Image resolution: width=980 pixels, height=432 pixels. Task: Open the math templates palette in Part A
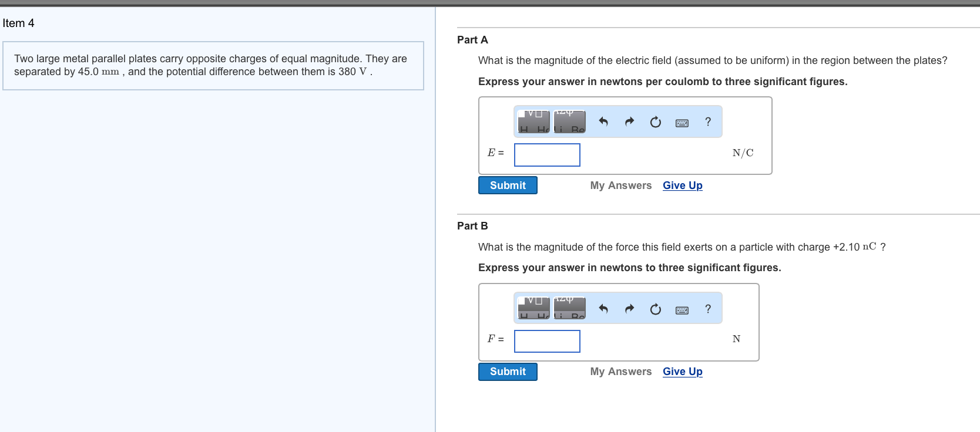(x=534, y=122)
